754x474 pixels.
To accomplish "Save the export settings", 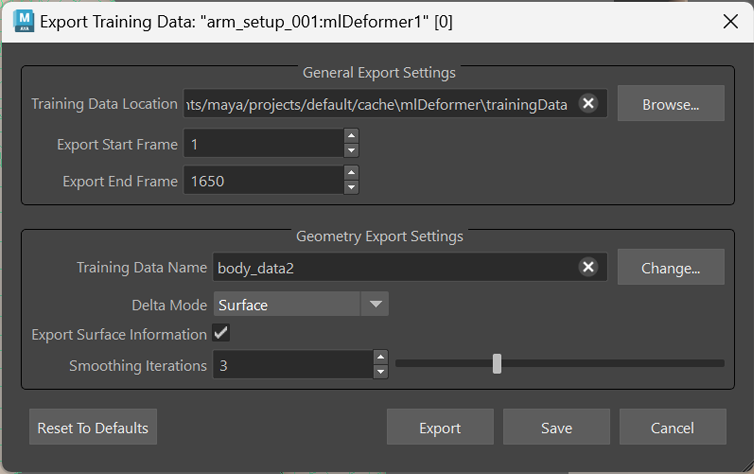I will point(556,427).
